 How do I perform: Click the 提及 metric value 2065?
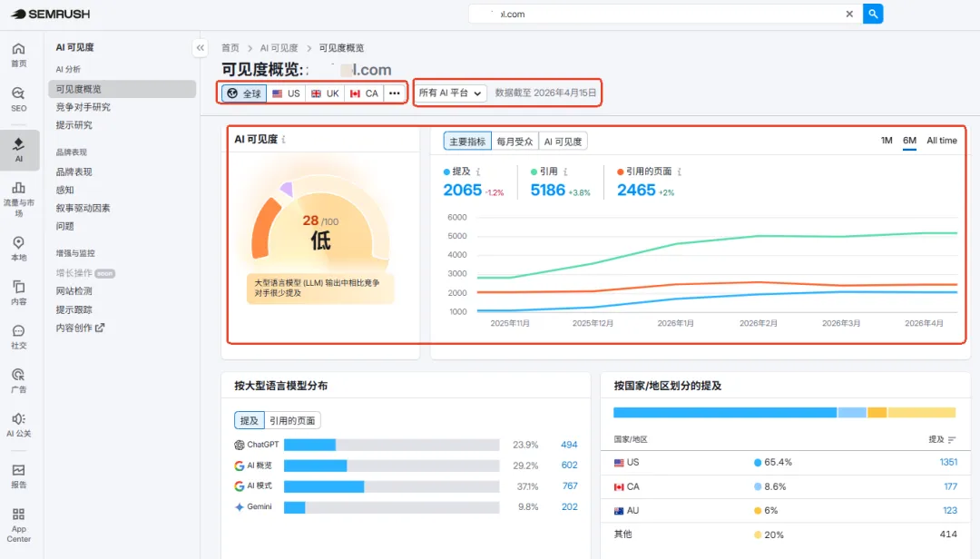point(463,190)
